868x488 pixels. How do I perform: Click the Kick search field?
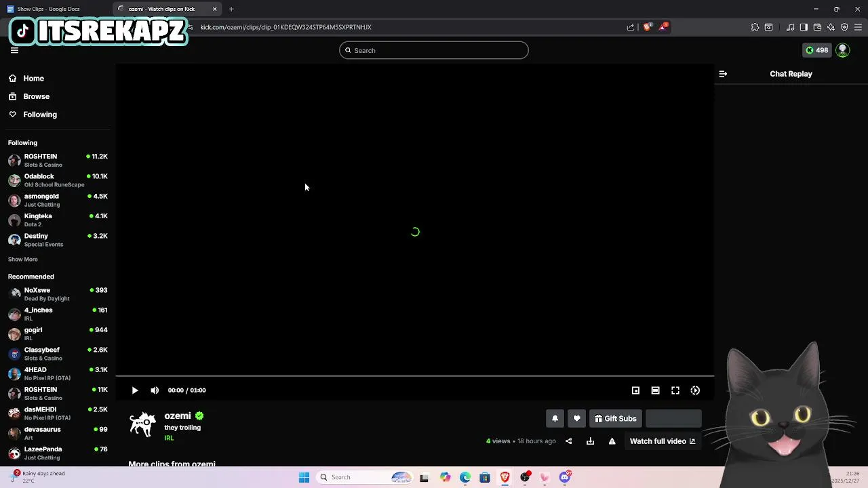[434, 50]
